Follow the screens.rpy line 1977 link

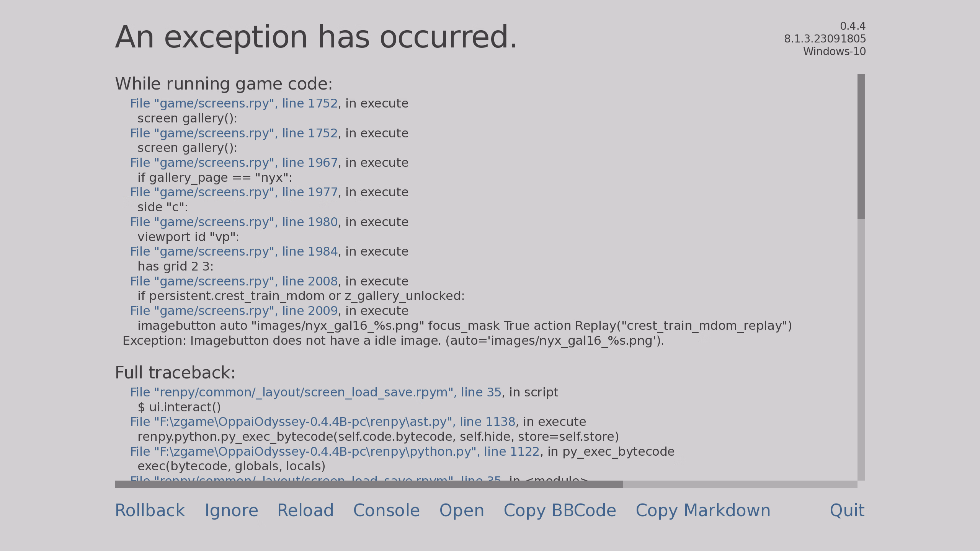click(x=234, y=192)
